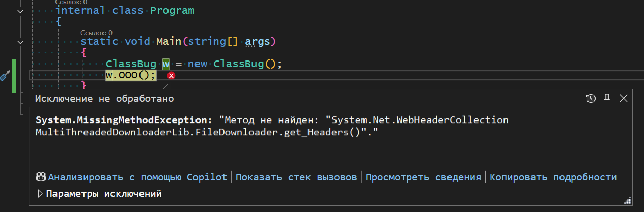Open exception history with clock icon
The width and height of the screenshot is (644, 212).
(591, 98)
